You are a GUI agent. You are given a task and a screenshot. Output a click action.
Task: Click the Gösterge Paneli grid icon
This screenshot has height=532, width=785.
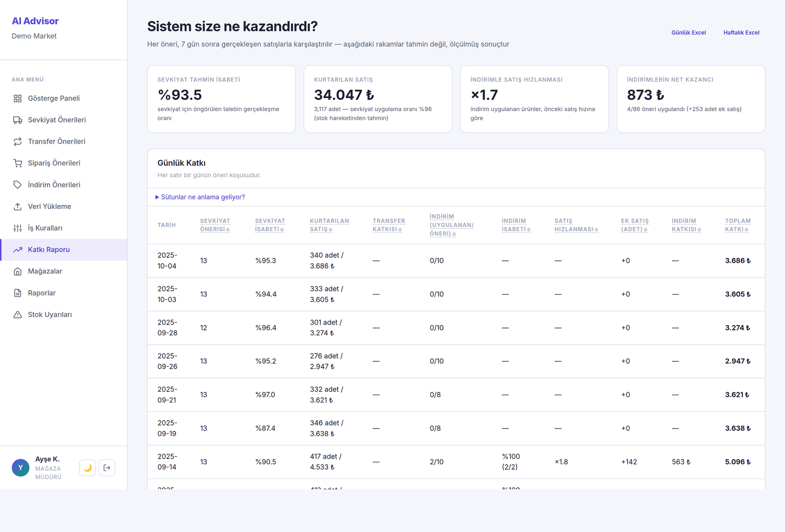pyautogui.click(x=18, y=99)
